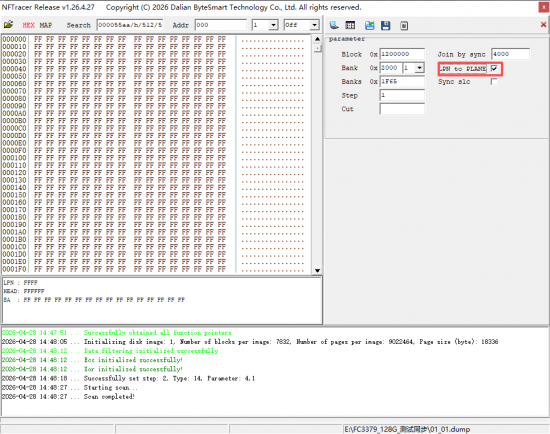Click the blue floppy disk save icon
The height and width of the screenshot is (434, 550).
[x=386, y=25]
